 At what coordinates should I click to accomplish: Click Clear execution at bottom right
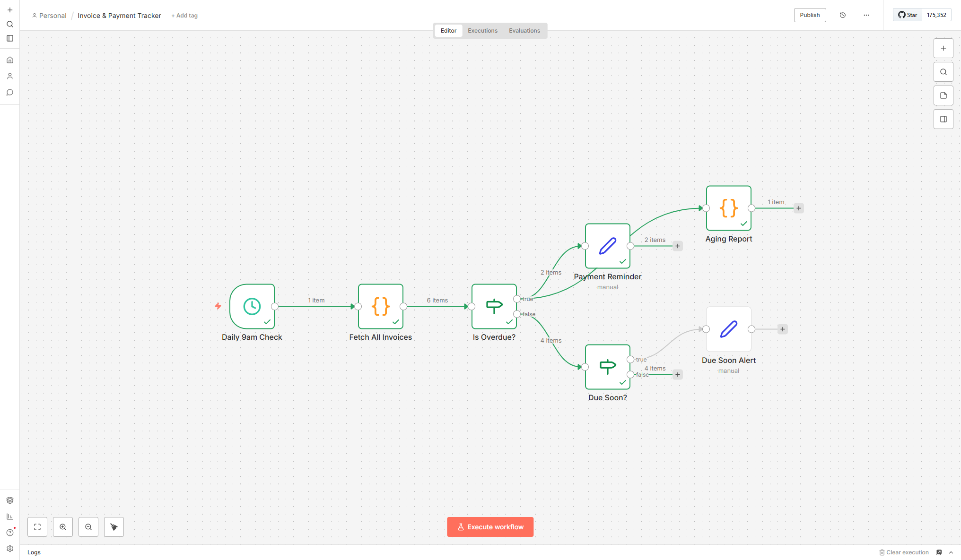(905, 552)
